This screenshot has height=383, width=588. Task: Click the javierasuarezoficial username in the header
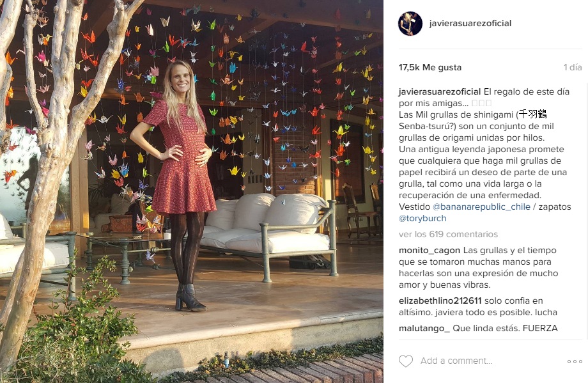(x=470, y=23)
